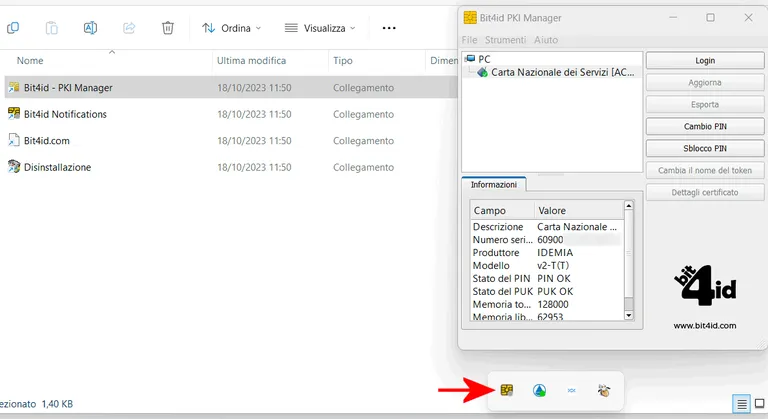Click the bit4id logo image

(705, 286)
